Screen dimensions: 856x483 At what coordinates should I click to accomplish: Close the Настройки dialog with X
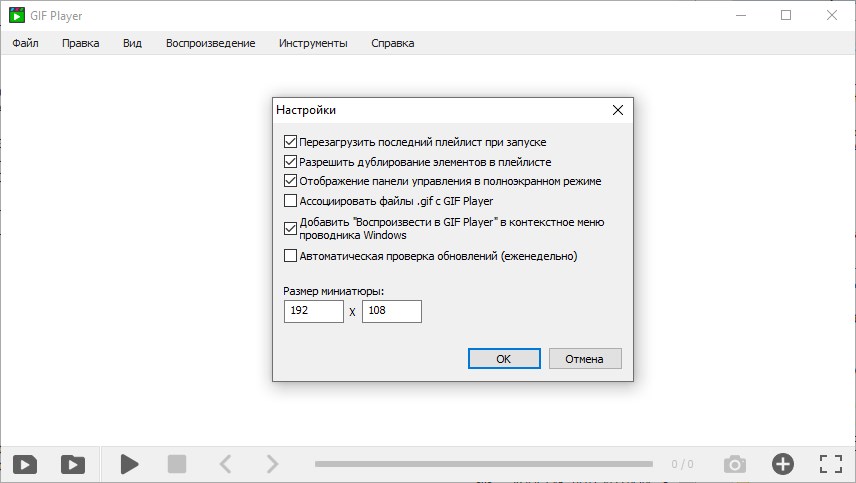pos(618,110)
